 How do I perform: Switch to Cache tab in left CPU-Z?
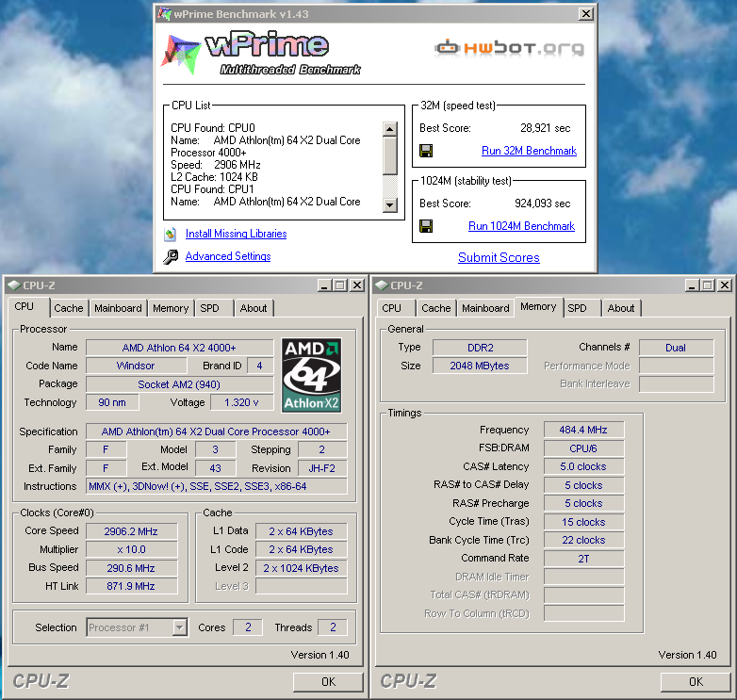[x=69, y=308]
